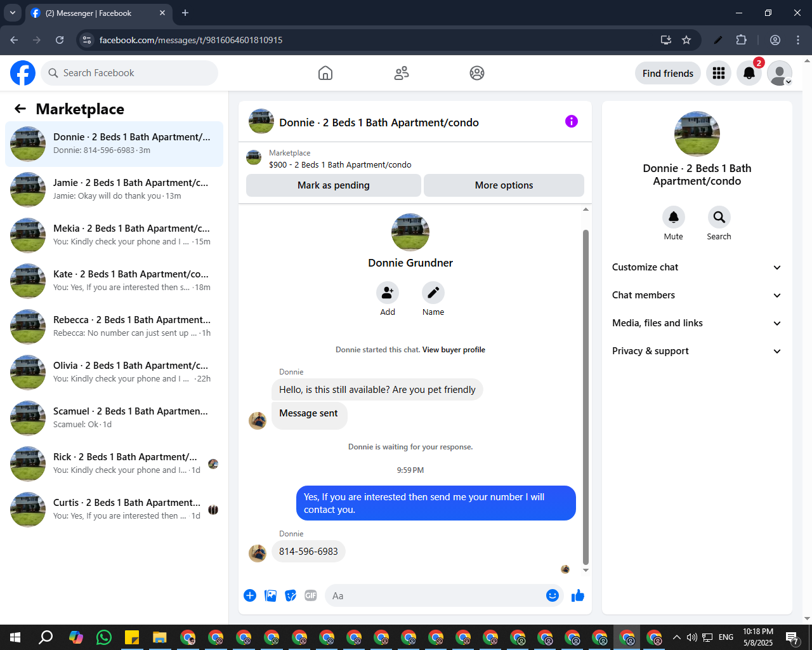The height and width of the screenshot is (650, 812).
Task: Open browser extensions puzzle icon
Action: coord(741,40)
